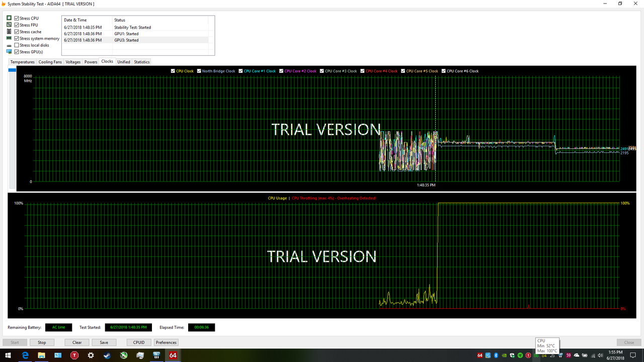Click the Stress local disks drive icon
Image resolution: width=644 pixels, height=362 pixels.
coord(9,45)
